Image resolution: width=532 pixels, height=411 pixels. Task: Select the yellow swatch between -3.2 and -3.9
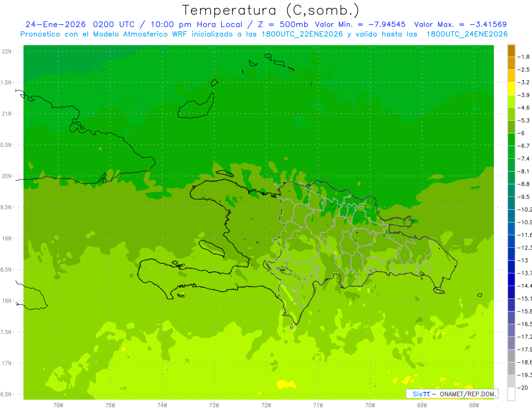[511, 89]
